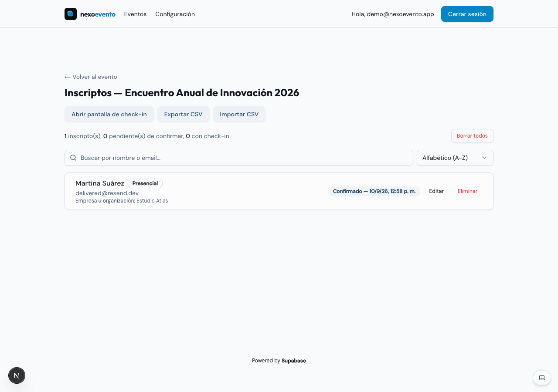
Task: Edit Martina Suárez's registration
Action: pyautogui.click(x=436, y=191)
